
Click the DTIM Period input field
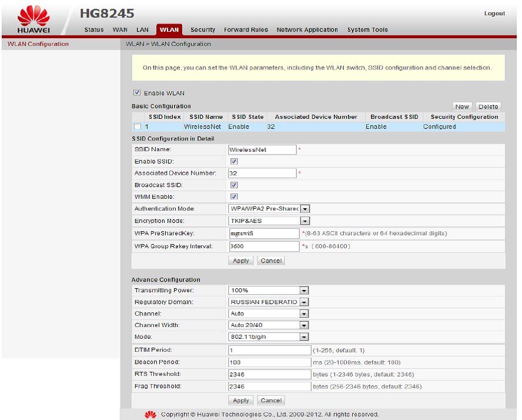270,350
